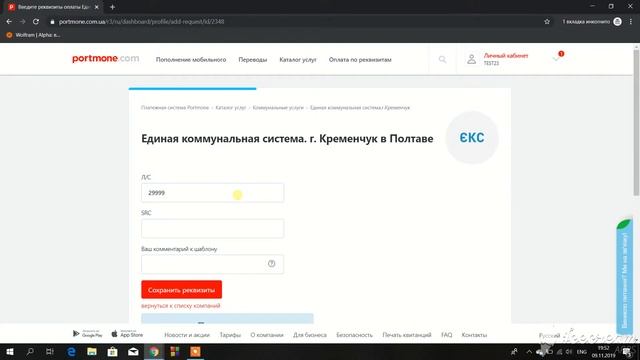Image resolution: width=640 pixels, height=360 pixels.
Task: Open the Chrome three-dot menu
Action: point(631,22)
